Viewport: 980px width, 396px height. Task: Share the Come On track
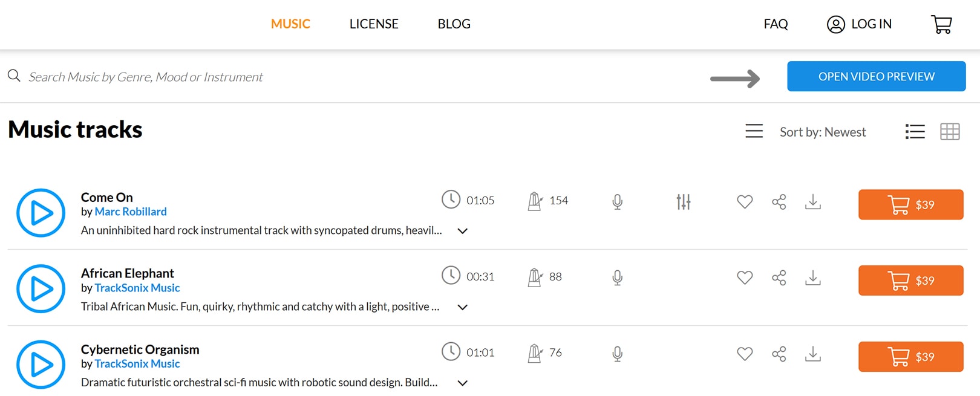(x=779, y=201)
